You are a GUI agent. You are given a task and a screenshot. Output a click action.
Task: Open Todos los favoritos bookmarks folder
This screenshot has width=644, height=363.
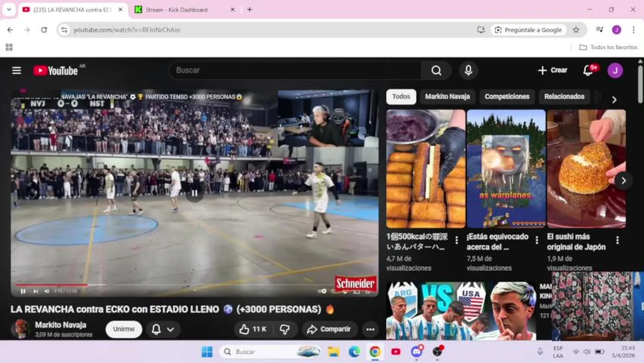coord(608,47)
